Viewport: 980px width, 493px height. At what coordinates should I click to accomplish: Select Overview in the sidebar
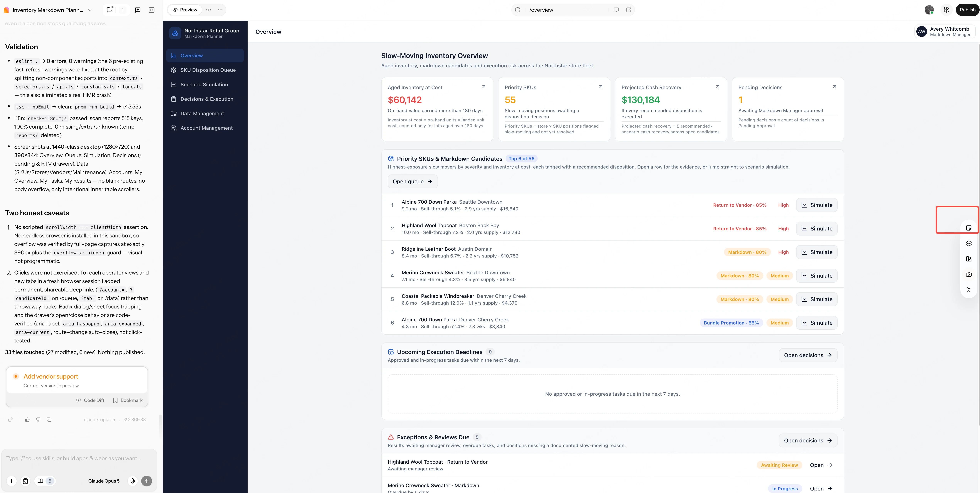(x=205, y=56)
